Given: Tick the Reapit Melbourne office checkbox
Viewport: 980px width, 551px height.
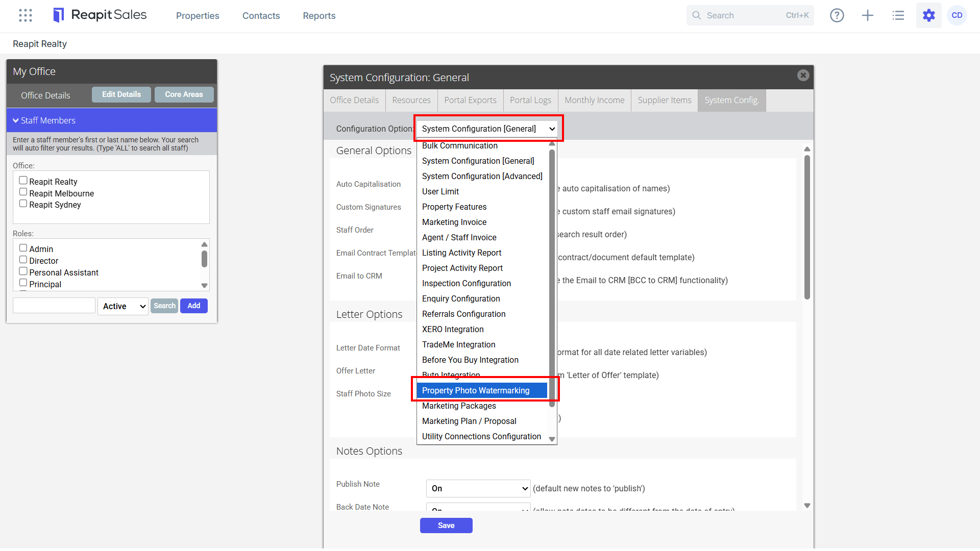Looking at the screenshot, I should pos(23,192).
